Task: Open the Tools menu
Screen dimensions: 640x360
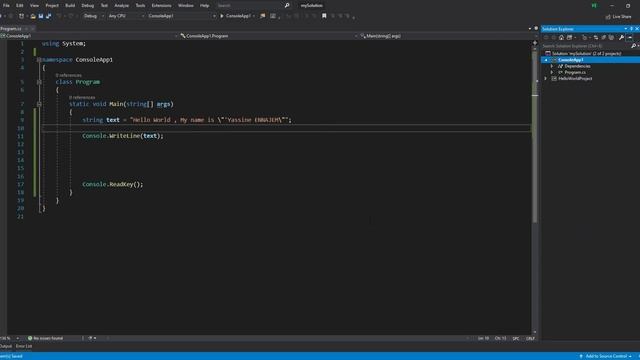Action: tap(140, 5)
